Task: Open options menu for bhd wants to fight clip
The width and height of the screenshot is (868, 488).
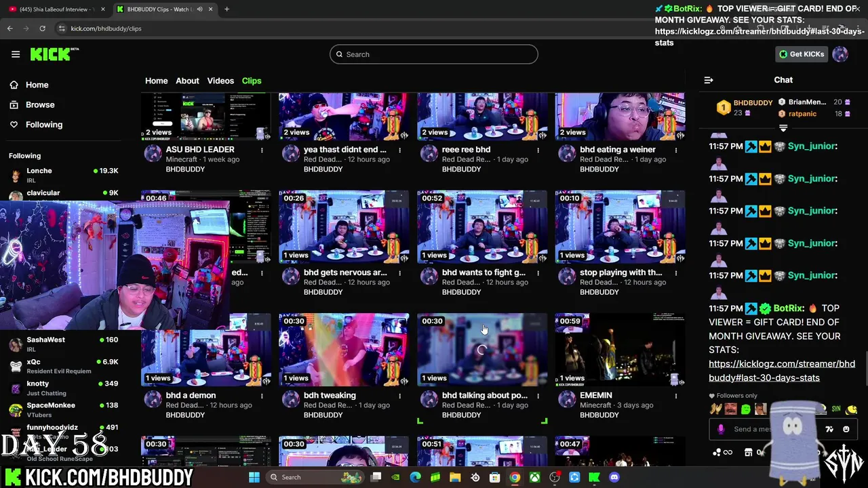Action: click(x=538, y=273)
